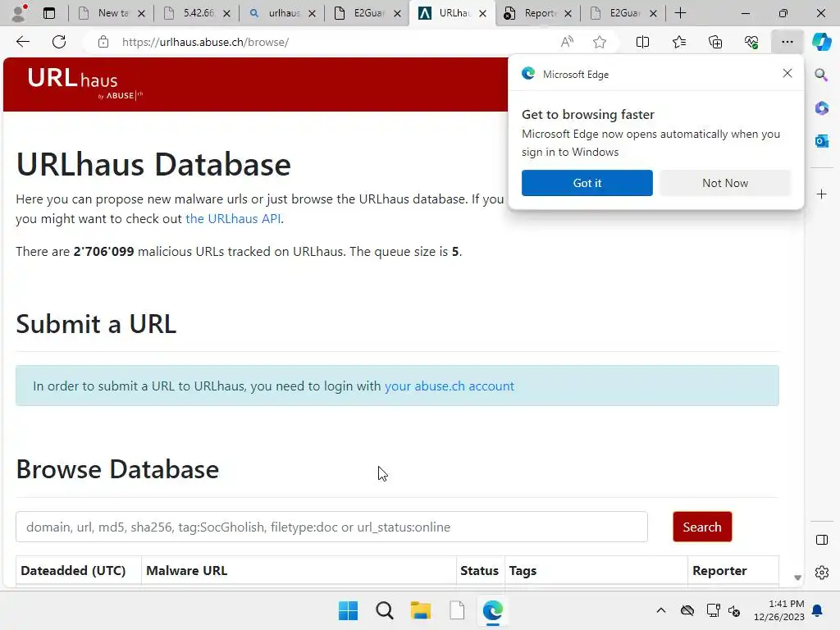Screen dimensions: 840x630
Task: Click the Browse Database search field
Action: click(x=331, y=527)
